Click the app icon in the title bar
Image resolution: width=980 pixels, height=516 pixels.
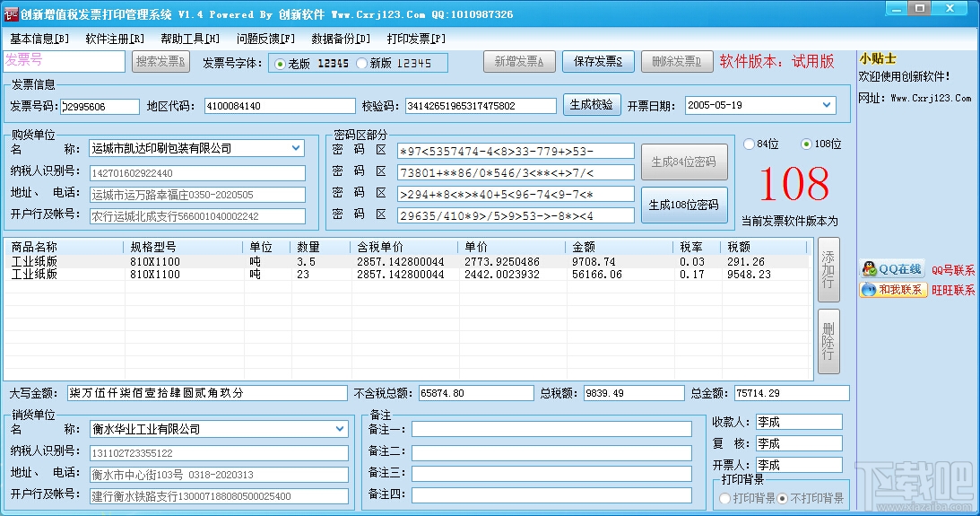point(11,13)
